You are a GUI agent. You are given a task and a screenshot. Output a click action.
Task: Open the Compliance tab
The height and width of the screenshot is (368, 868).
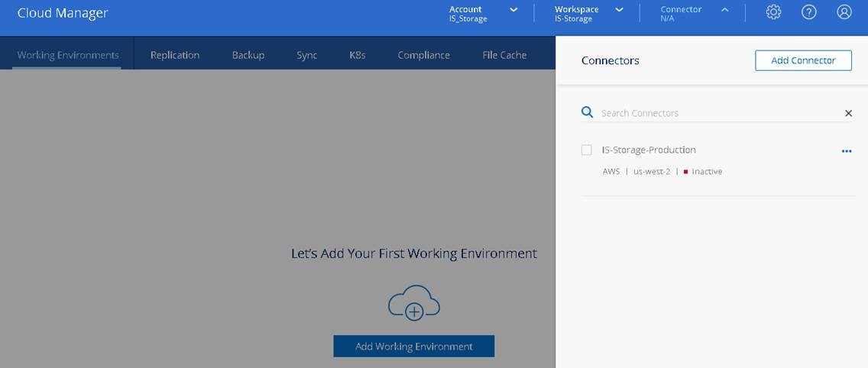coord(423,55)
